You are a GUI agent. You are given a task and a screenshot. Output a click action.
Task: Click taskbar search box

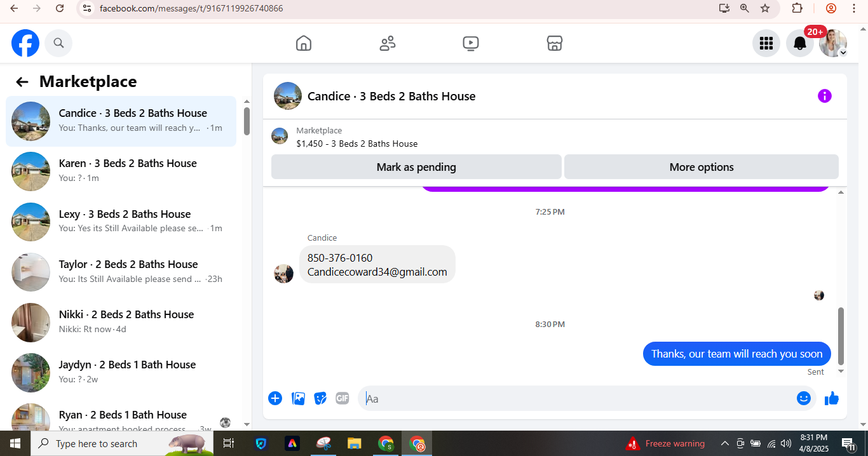click(123, 443)
